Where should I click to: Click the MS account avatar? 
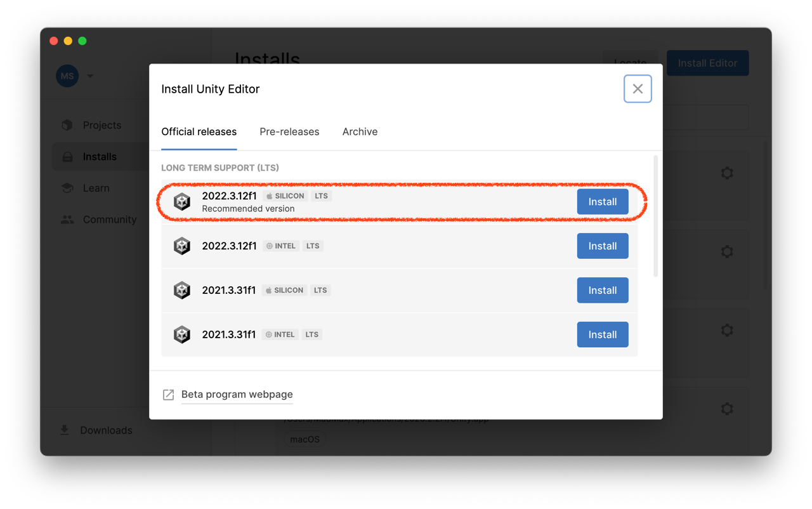(x=67, y=76)
